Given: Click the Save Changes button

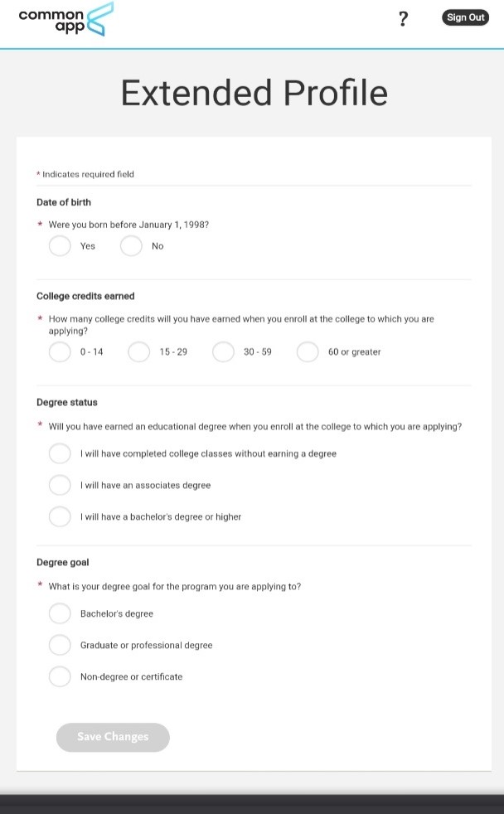Looking at the screenshot, I should [113, 737].
